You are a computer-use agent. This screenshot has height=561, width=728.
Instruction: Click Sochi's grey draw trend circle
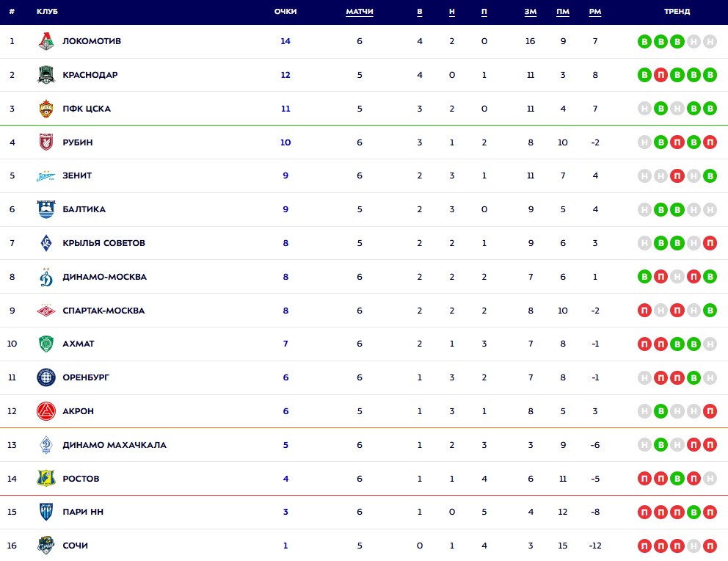[693, 546]
